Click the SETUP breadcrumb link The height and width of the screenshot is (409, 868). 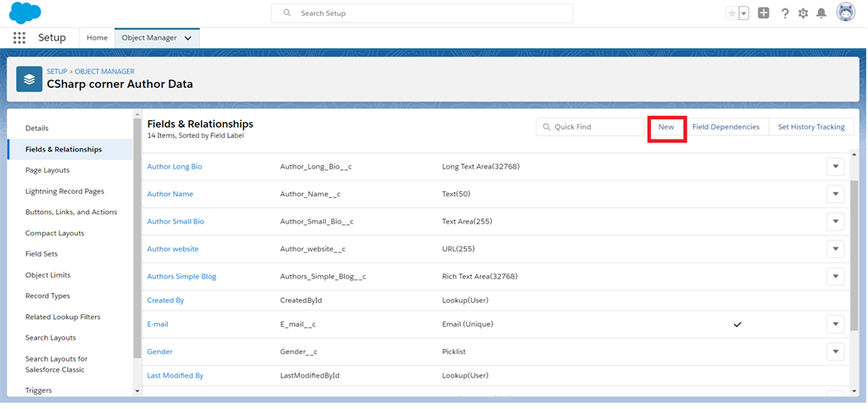click(x=57, y=71)
